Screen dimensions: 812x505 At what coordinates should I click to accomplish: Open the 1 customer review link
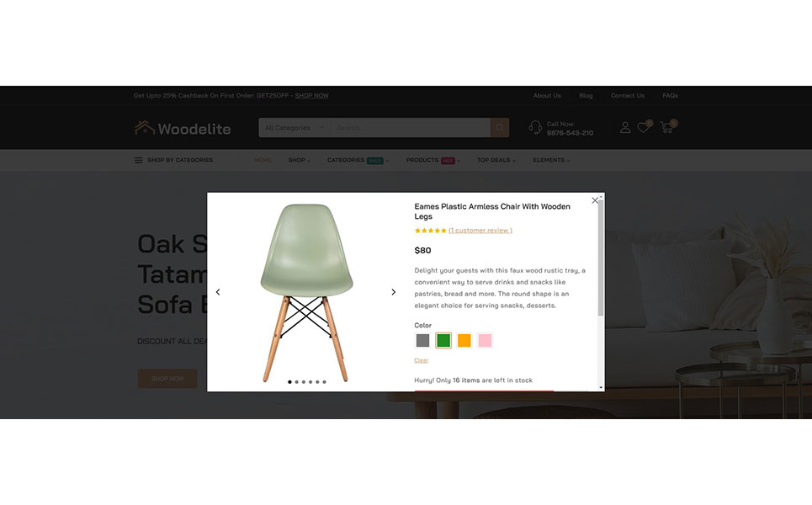[480, 230]
